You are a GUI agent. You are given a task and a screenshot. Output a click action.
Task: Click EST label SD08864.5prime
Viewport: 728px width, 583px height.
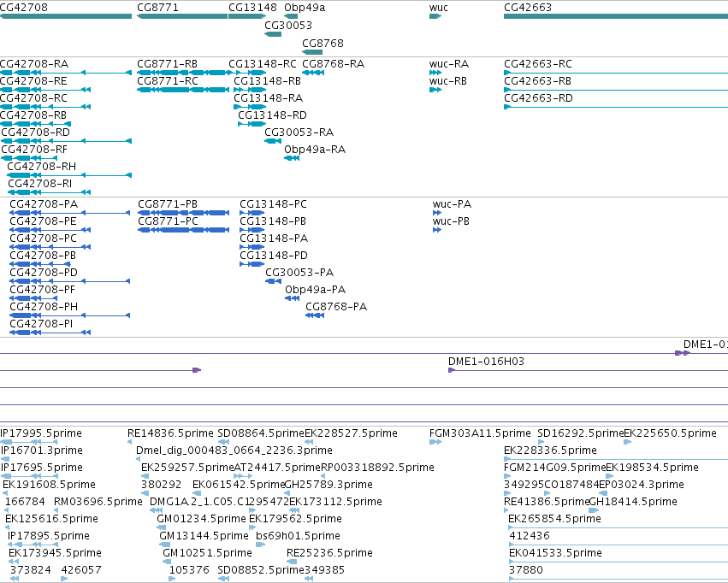261,433
